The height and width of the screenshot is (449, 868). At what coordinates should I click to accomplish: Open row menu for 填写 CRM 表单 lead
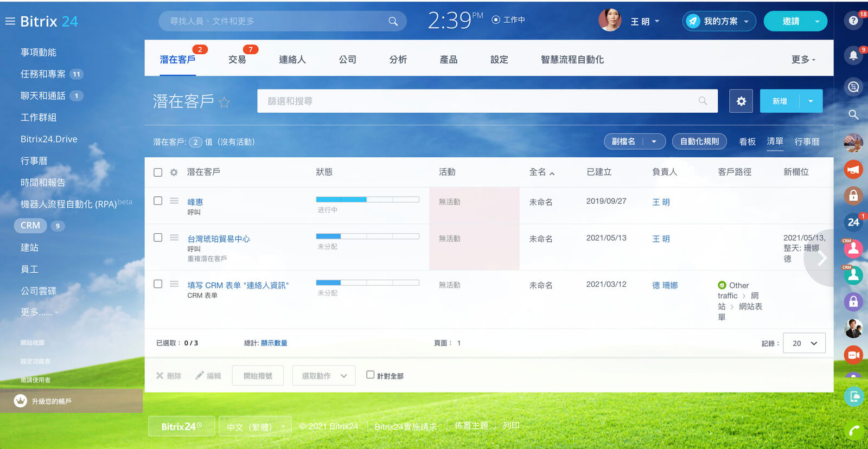pos(174,284)
